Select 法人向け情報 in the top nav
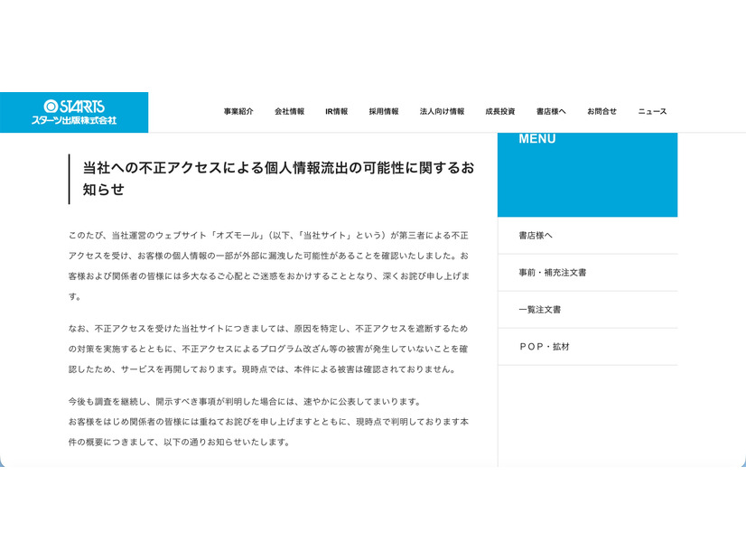 (442, 111)
